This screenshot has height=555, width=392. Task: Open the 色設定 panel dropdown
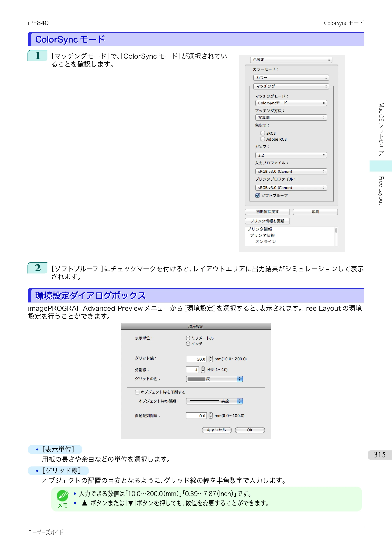click(291, 60)
